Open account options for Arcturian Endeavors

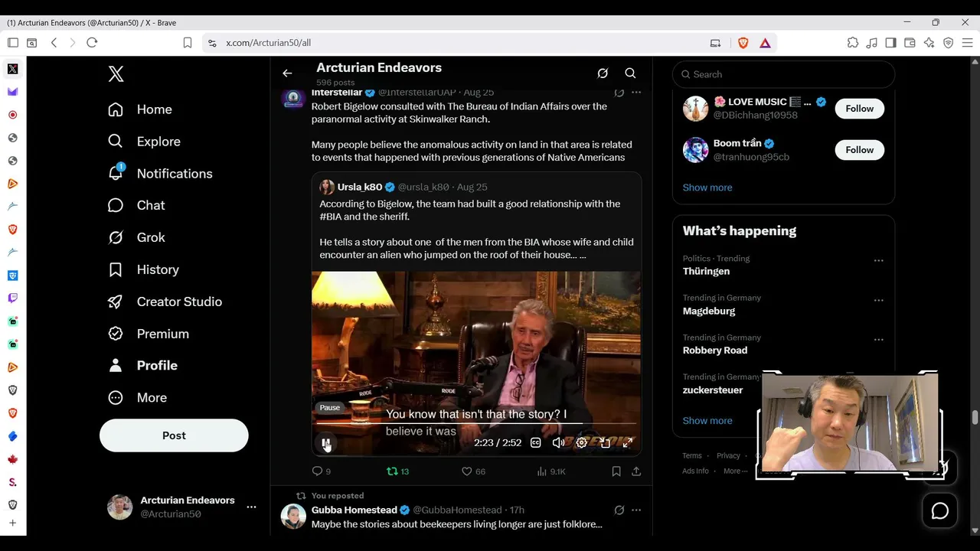(x=251, y=507)
